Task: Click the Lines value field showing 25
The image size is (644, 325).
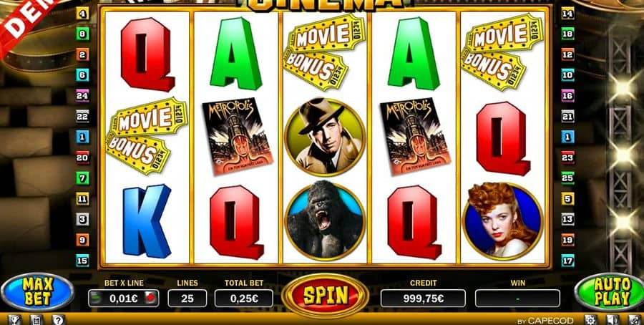Action: (x=187, y=299)
